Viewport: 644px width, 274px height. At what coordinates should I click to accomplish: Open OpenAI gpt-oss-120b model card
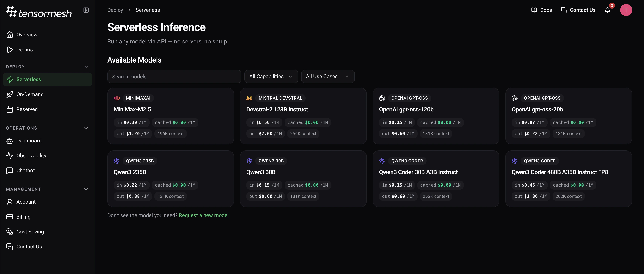436,116
